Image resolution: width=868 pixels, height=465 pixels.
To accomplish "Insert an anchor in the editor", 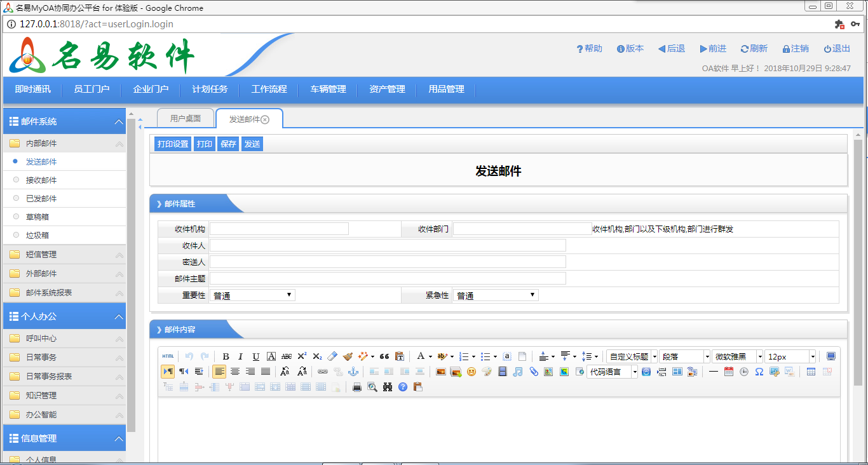I will 353,372.
